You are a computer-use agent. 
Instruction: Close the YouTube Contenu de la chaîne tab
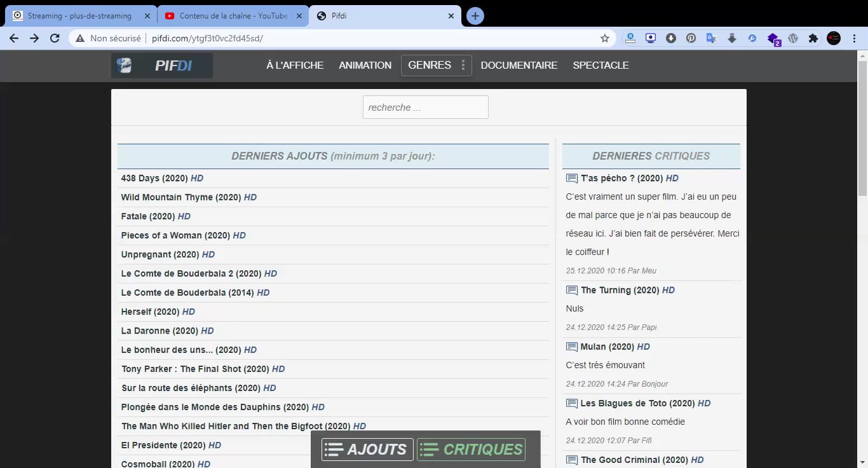[299, 16]
